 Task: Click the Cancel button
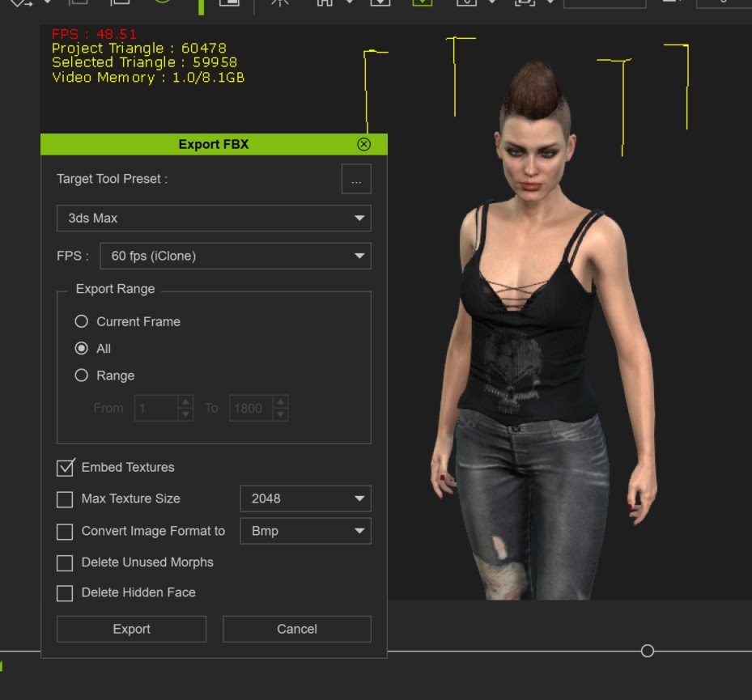[x=297, y=629]
